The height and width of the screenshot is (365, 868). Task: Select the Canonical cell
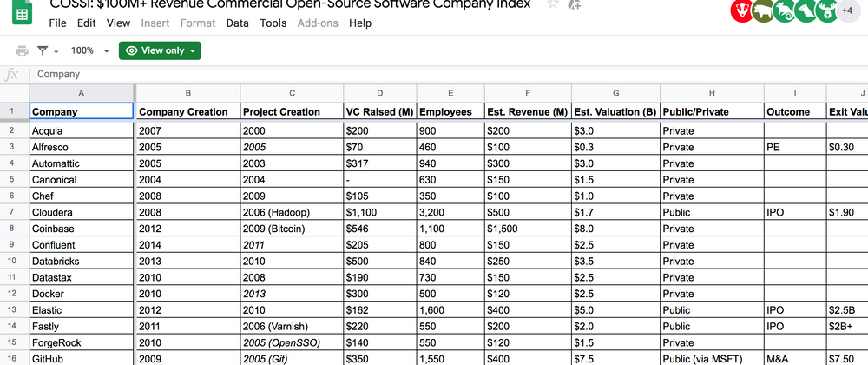pos(82,179)
